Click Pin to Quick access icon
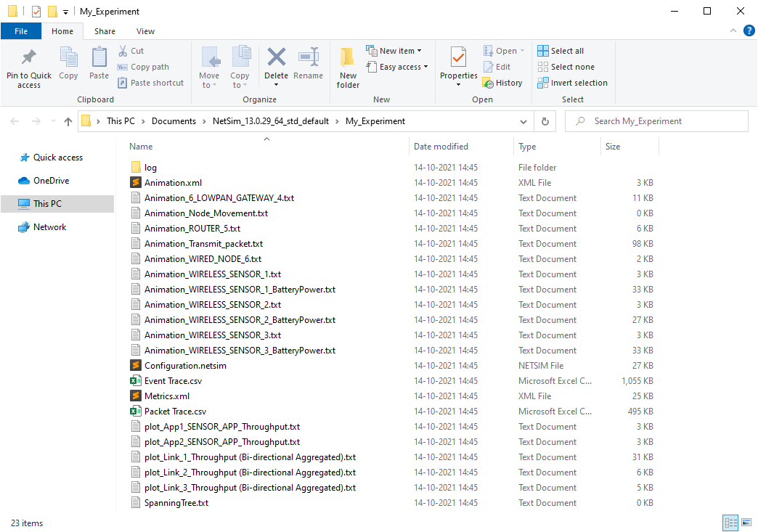The height and width of the screenshot is (532, 758). [x=28, y=57]
